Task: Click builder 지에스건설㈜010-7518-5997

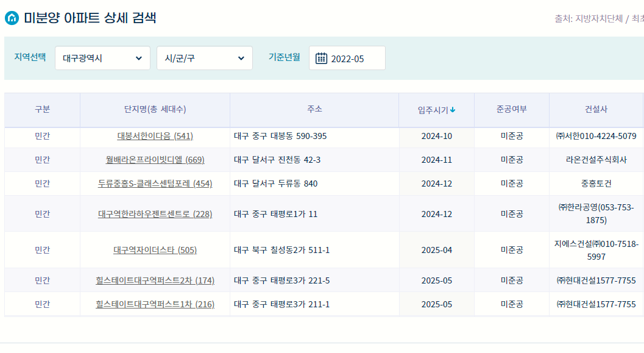Action: (596, 250)
